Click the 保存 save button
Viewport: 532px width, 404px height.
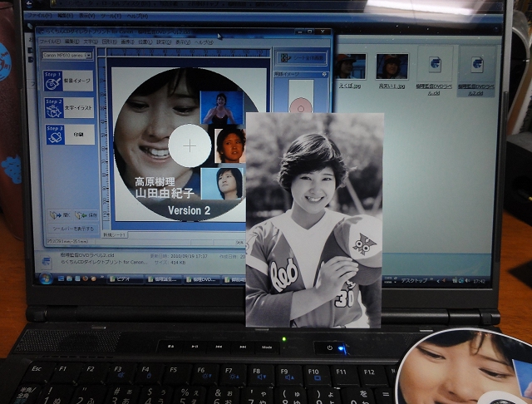86,214
